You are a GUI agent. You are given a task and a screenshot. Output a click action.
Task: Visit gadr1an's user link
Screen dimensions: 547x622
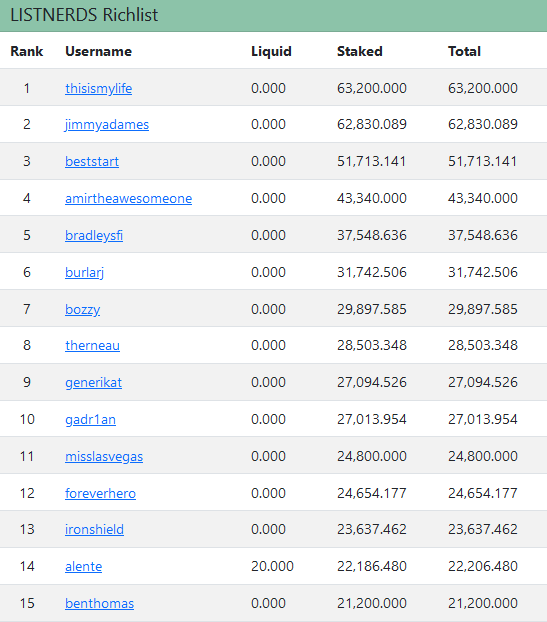[90, 419]
